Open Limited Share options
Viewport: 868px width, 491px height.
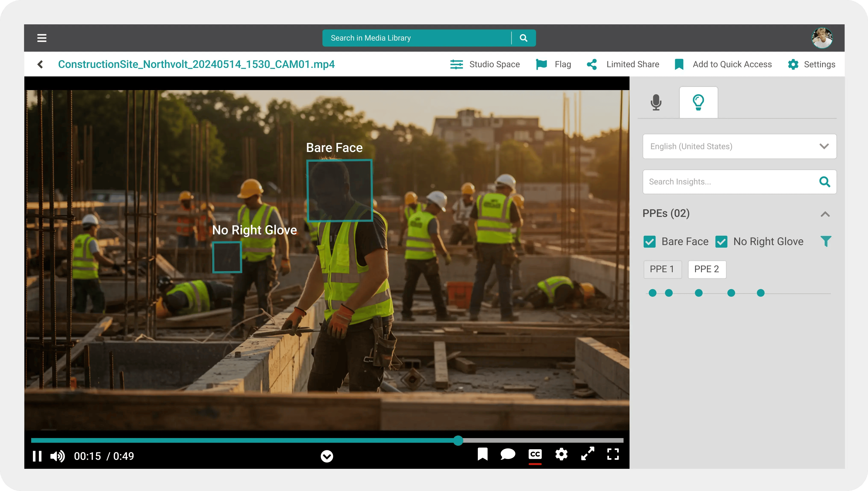[623, 64]
